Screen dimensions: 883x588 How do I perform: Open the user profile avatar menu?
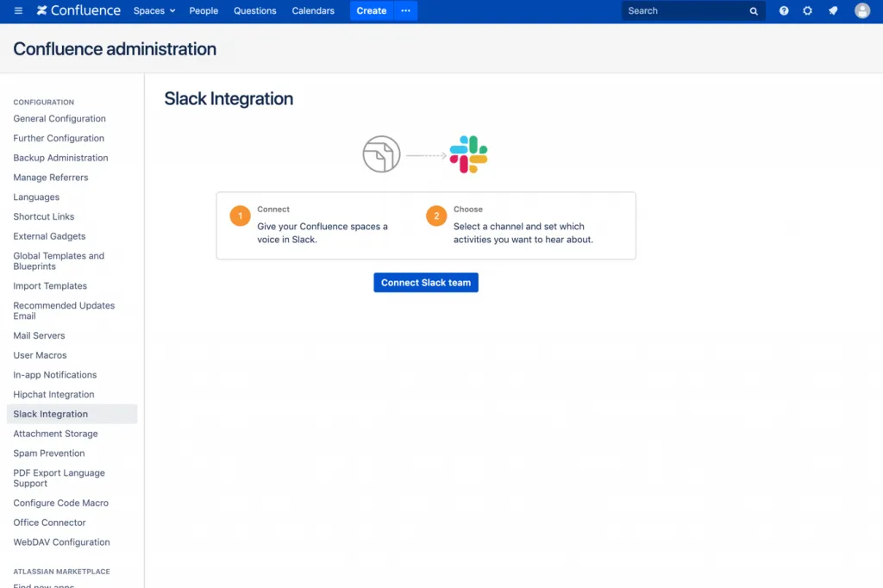862,10
